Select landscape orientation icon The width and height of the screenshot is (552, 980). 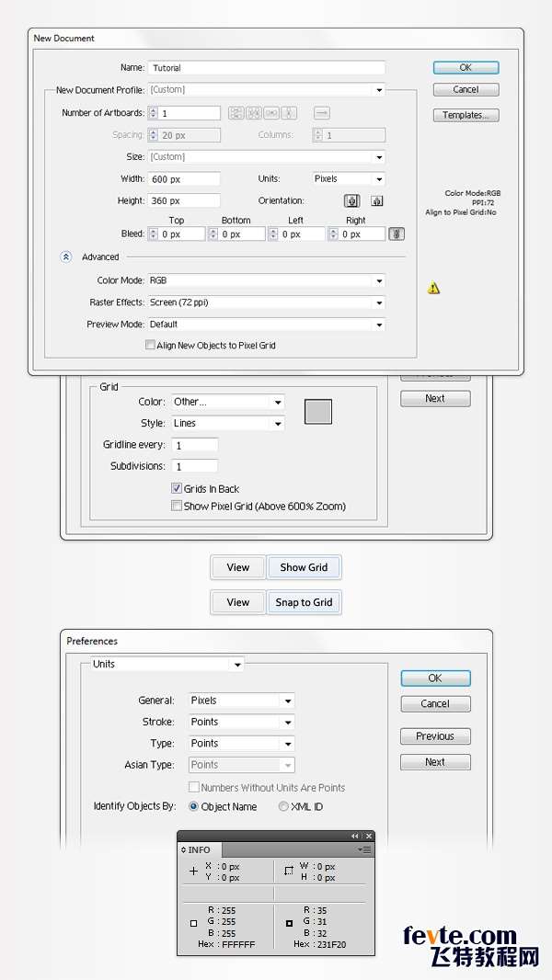pyautogui.click(x=377, y=201)
